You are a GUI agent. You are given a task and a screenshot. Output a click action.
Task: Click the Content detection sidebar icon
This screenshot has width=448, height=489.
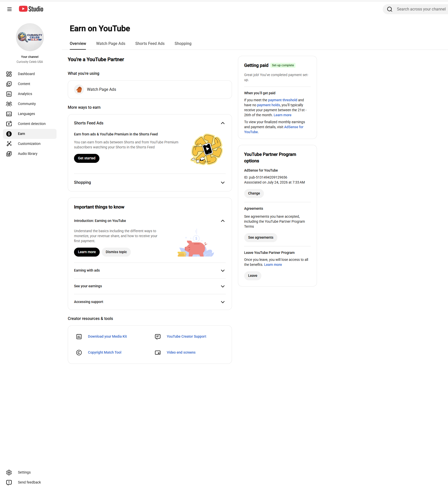[x=9, y=124]
